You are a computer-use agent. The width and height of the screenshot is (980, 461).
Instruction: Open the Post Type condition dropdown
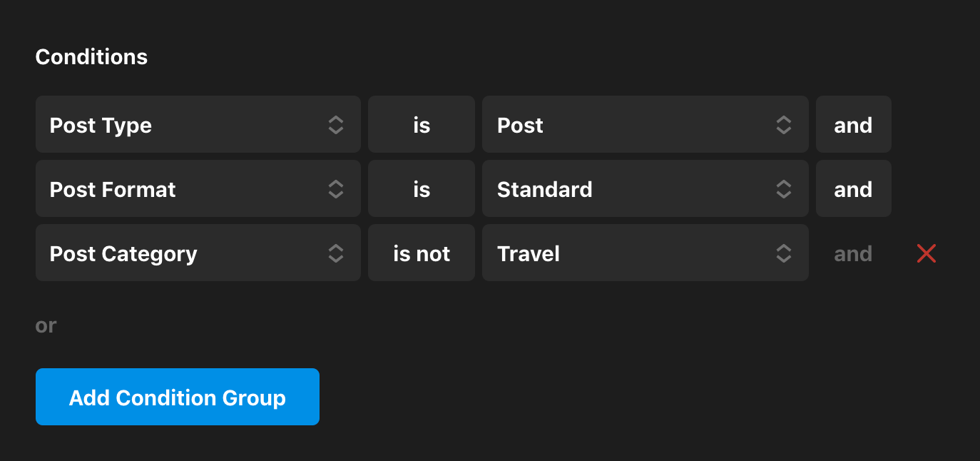[x=185, y=125]
